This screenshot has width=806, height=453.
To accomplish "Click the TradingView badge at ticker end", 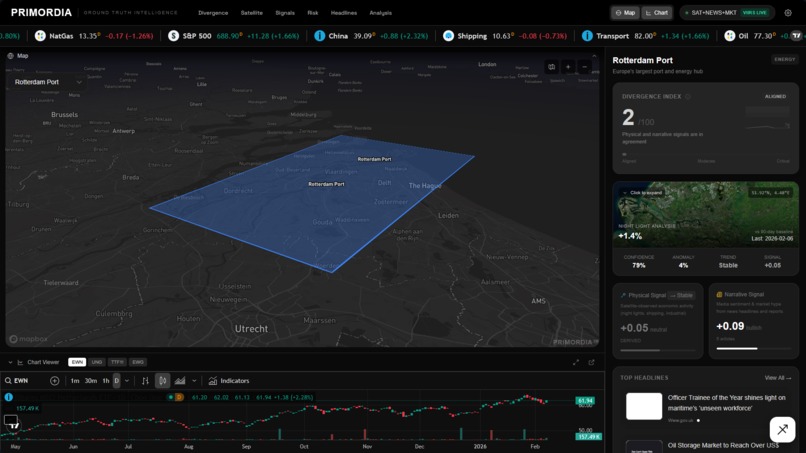I will point(796,35).
